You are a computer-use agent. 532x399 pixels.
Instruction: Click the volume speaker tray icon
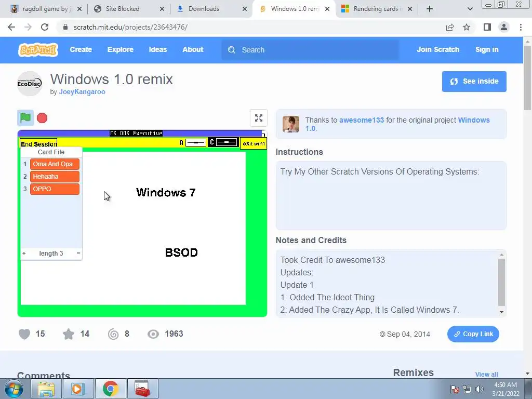coord(479,389)
